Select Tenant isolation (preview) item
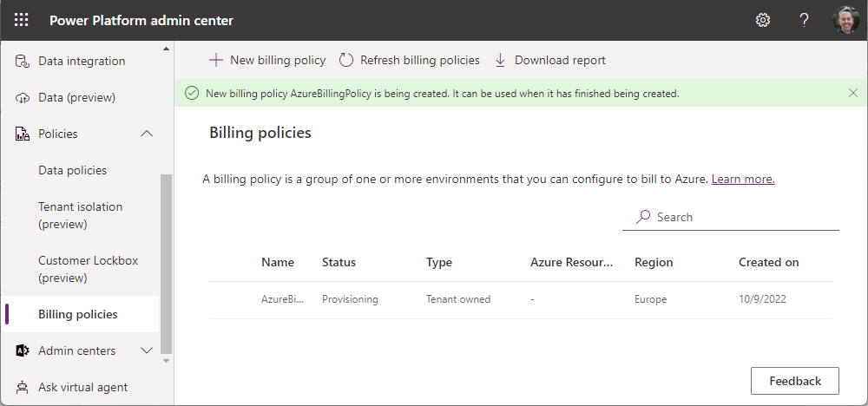868x406 pixels. click(80, 215)
